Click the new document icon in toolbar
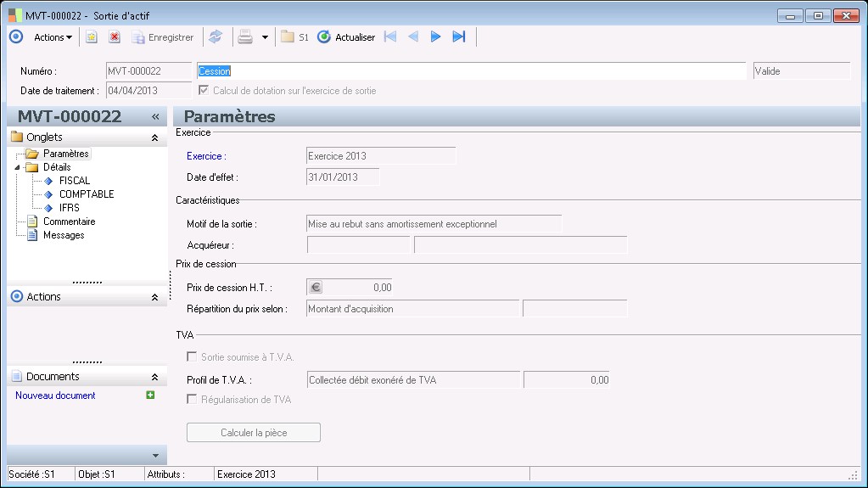Viewport: 868px width, 488px height. pos(92,37)
